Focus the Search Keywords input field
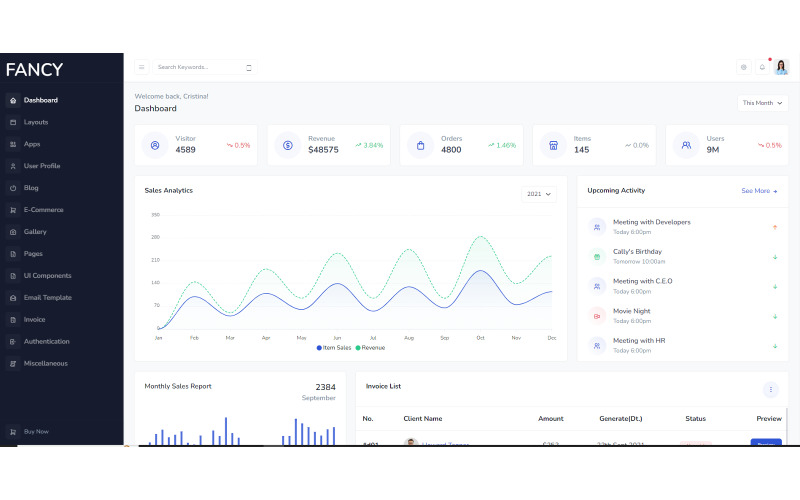Viewport: 800px width, 500px height. click(198, 67)
